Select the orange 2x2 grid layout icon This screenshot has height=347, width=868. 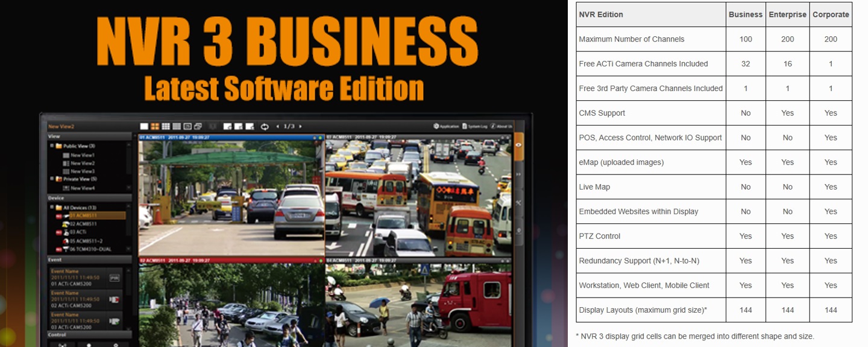click(155, 126)
